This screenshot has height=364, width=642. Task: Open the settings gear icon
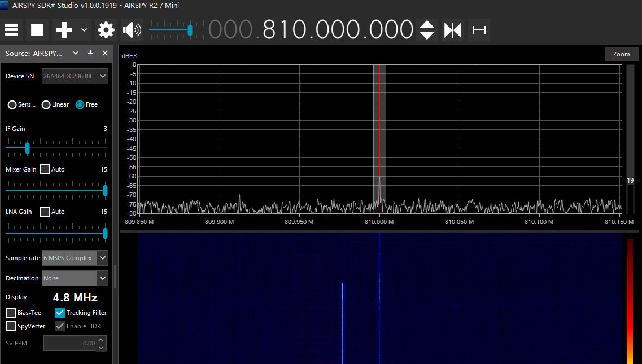tap(106, 30)
